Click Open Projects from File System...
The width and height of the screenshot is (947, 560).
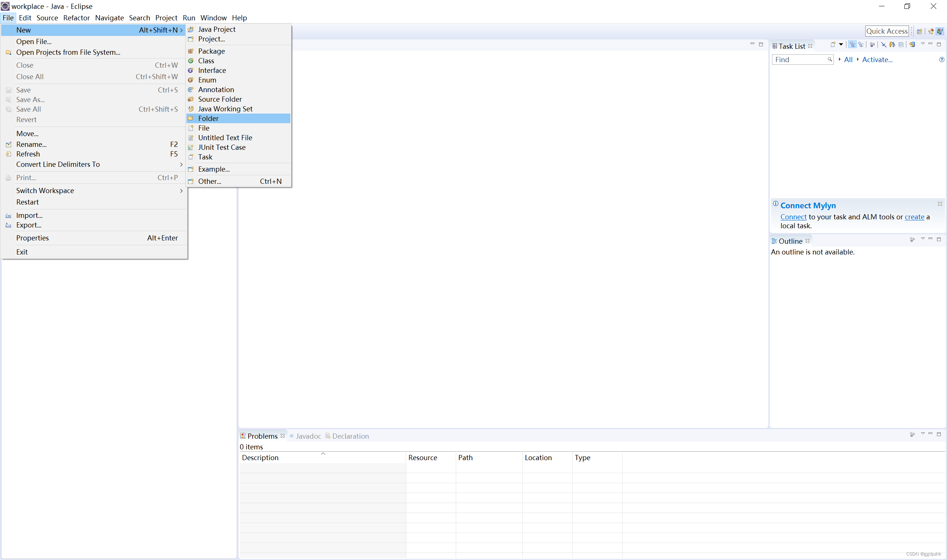click(94, 53)
